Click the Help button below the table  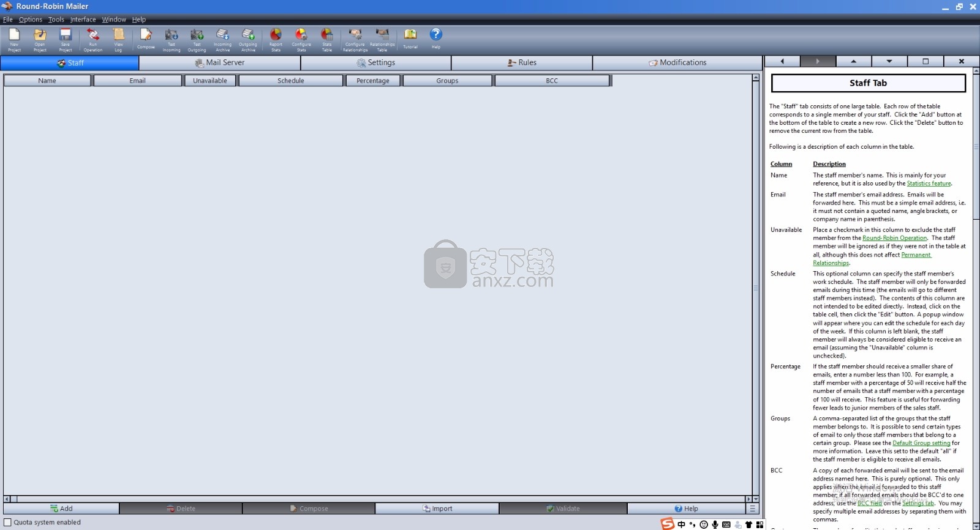(x=686, y=509)
